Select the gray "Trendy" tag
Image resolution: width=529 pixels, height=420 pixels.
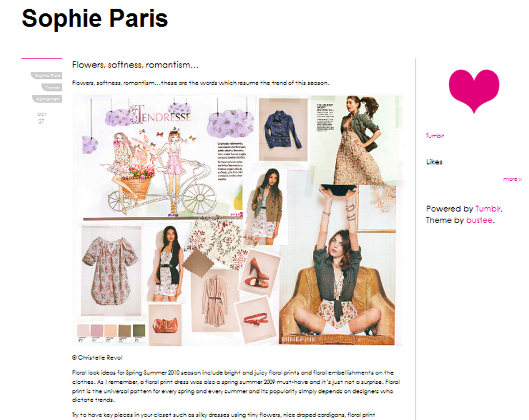pos(52,87)
